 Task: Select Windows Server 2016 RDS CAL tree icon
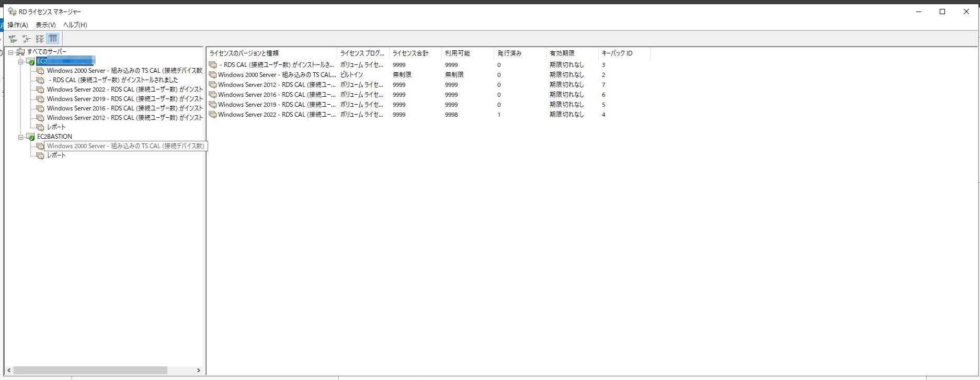[x=40, y=108]
